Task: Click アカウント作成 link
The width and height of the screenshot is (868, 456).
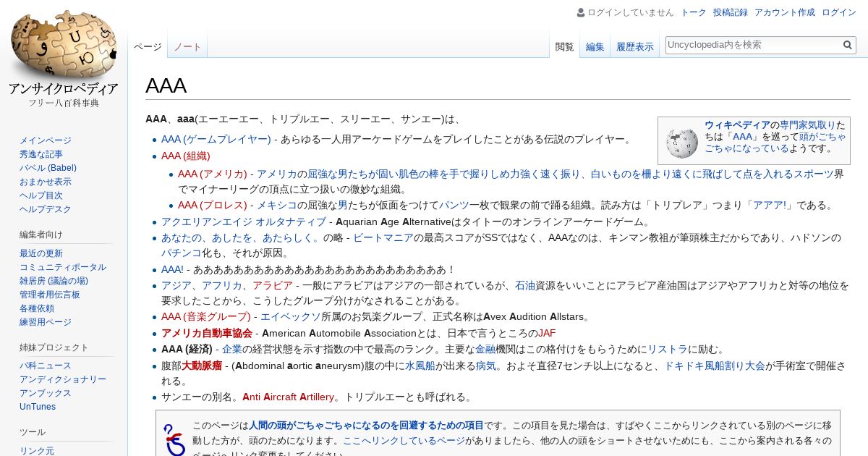Action: 785,12
